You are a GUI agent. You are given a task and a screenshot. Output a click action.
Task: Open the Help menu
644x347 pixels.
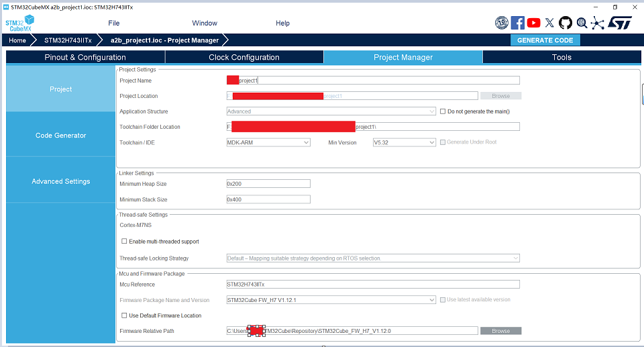pos(282,23)
